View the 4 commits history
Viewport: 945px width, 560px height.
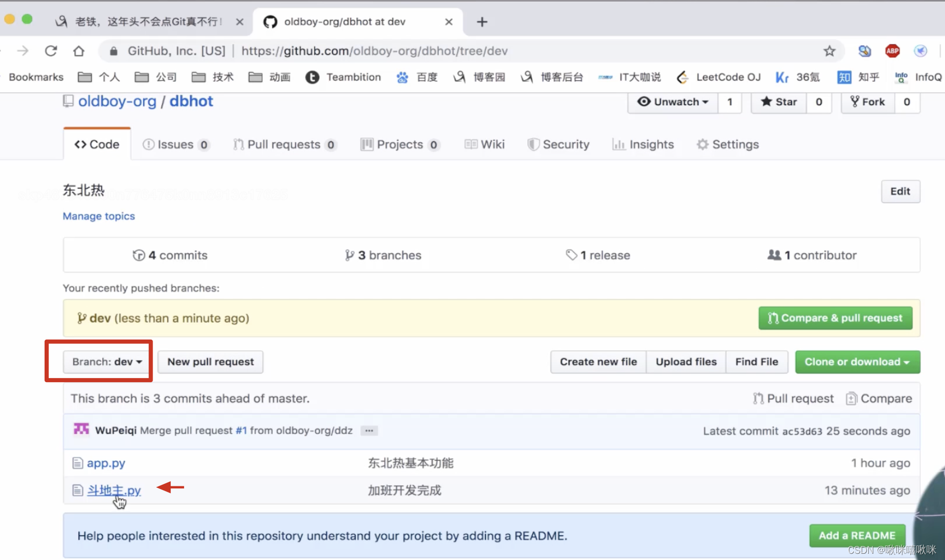point(170,255)
